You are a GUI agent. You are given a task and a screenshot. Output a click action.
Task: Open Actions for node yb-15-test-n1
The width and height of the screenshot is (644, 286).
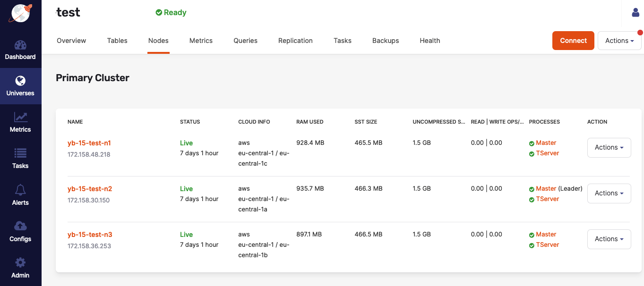(609, 147)
